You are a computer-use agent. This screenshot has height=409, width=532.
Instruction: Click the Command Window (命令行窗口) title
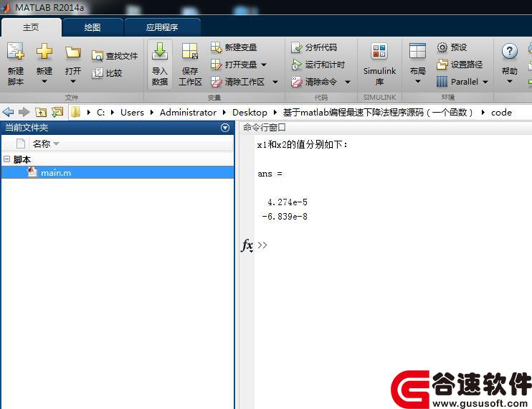[x=265, y=128]
